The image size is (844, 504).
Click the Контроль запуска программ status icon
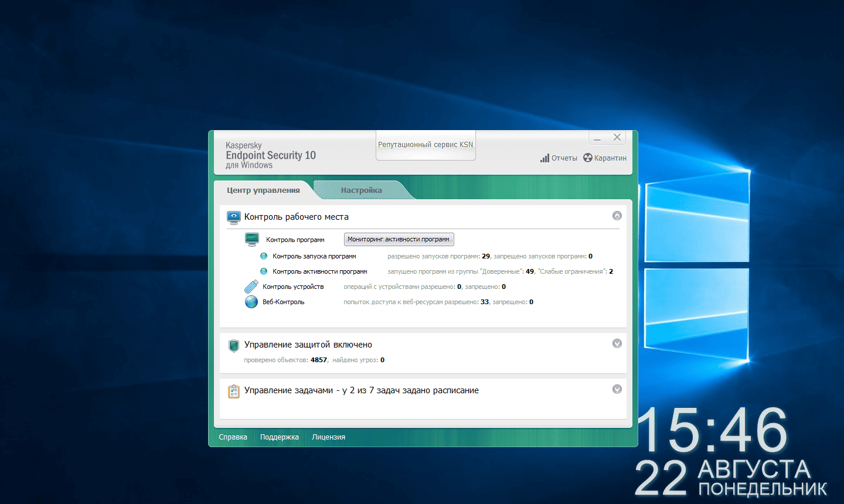coord(264,256)
